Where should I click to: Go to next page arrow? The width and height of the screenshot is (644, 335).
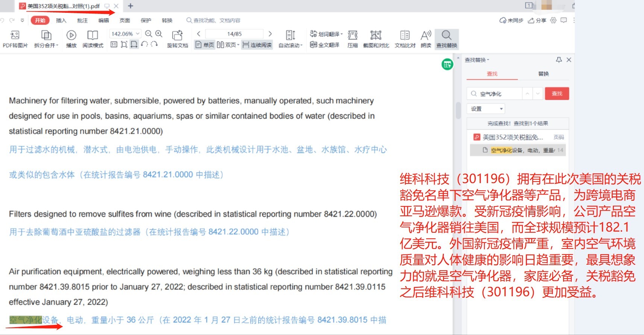pos(270,34)
